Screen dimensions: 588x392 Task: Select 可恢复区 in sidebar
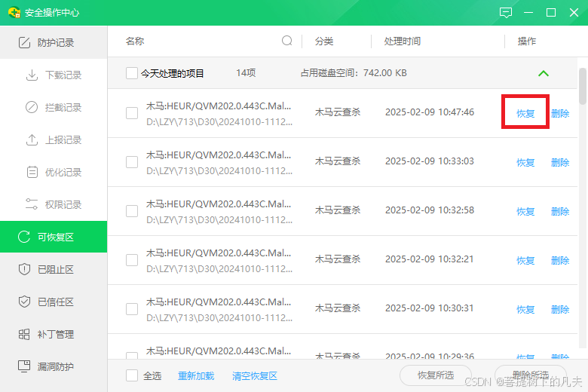(54, 237)
